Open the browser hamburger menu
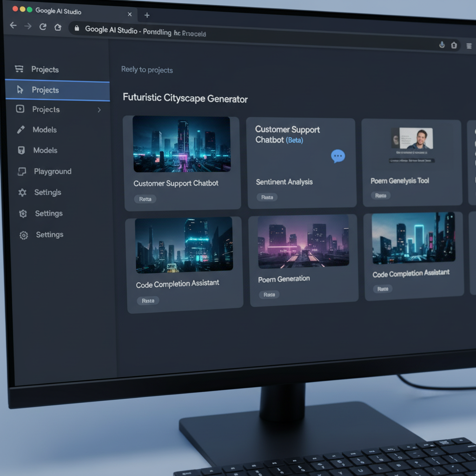The height and width of the screenshot is (476, 476). tap(469, 46)
